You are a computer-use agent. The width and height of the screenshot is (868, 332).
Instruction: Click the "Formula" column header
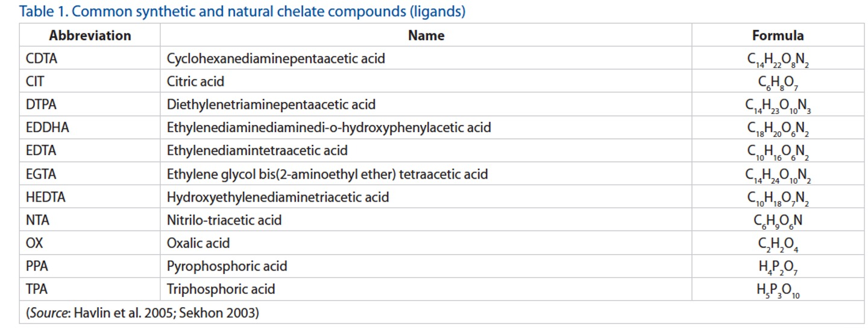tap(778, 36)
